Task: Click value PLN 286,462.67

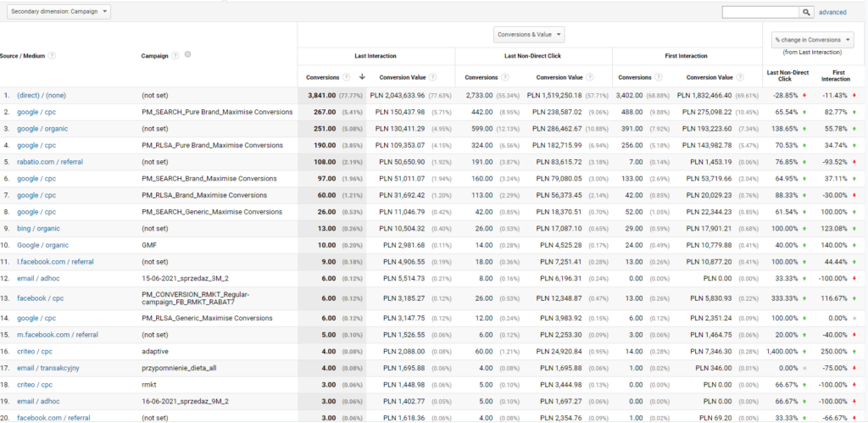Action: tap(557, 129)
